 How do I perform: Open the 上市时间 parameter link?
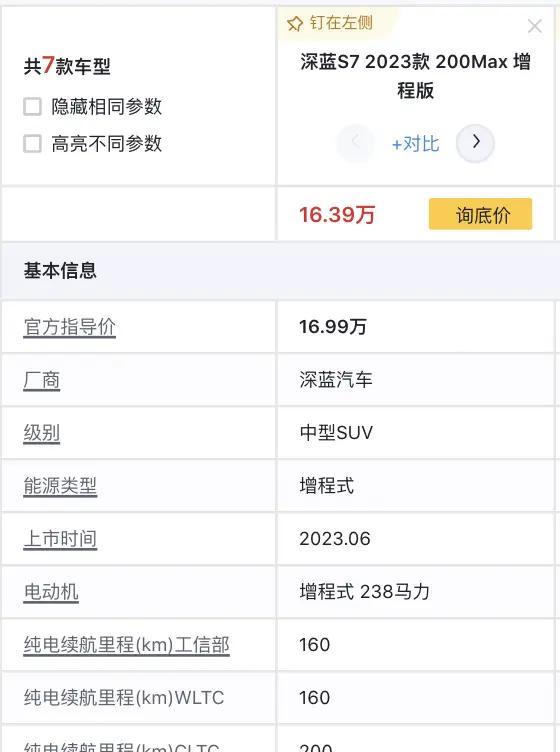tap(60, 539)
